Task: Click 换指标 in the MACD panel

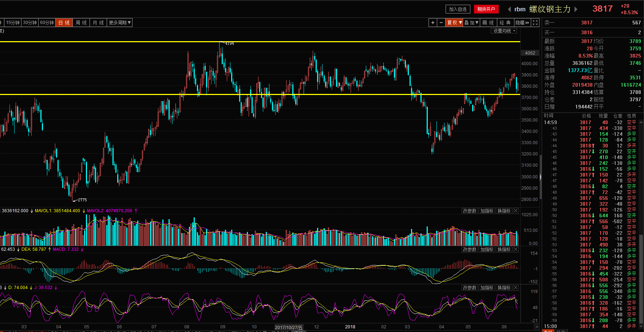Action: pyautogui.click(x=504, y=249)
